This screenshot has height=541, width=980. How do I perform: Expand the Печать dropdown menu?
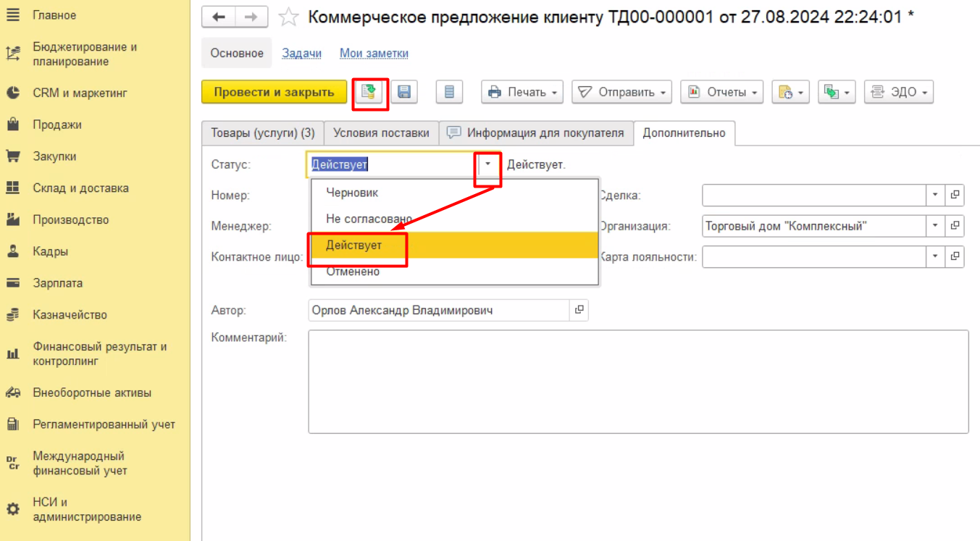(x=524, y=92)
